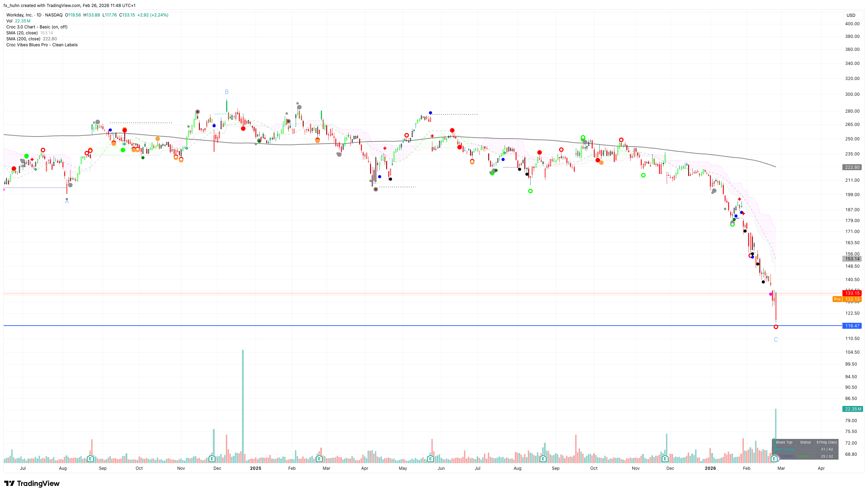Image resolution: width=868 pixels, height=494 pixels.
Task: Click the earnings E marker before June 2025
Action: pos(431,459)
